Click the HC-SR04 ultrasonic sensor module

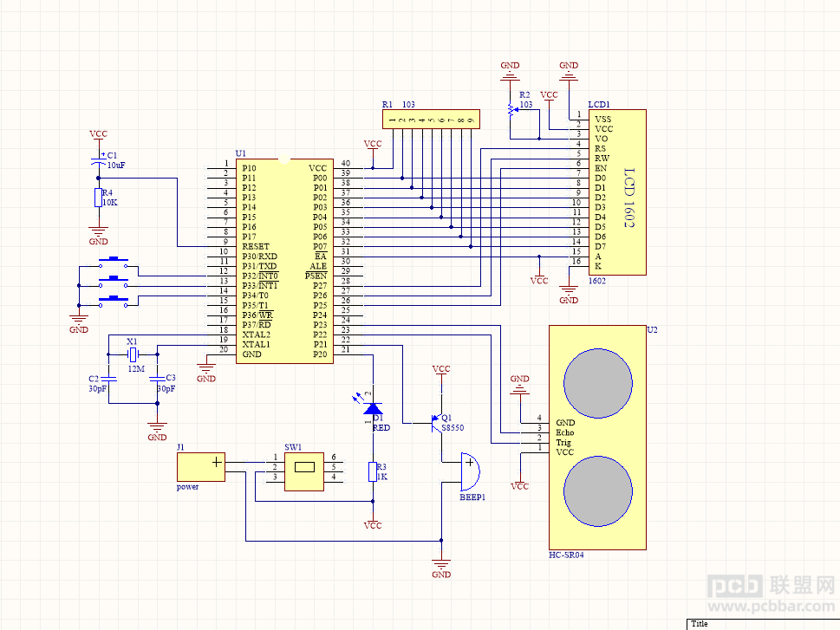click(597, 437)
